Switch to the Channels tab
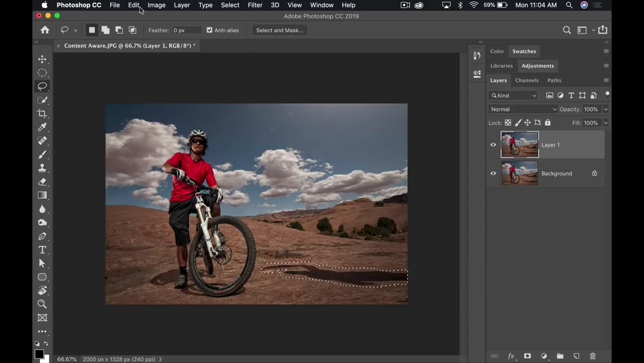This screenshot has width=644, height=363. pos(526,80)
